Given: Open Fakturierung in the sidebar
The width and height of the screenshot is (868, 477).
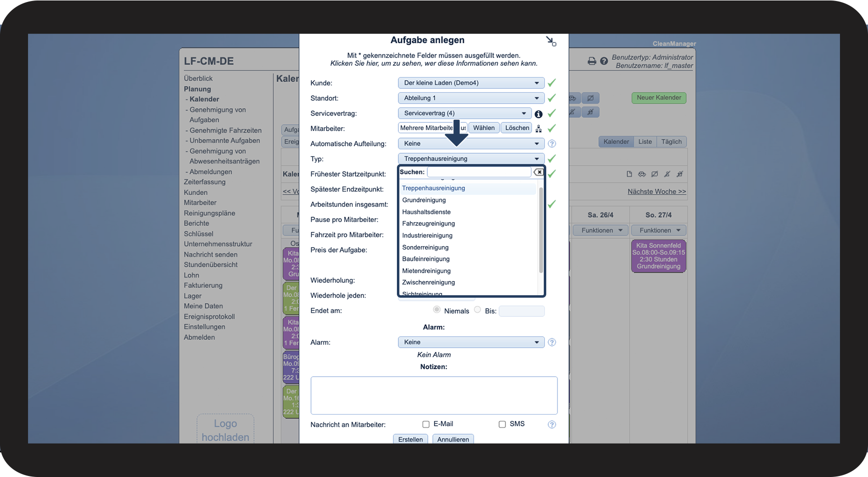Looking at the screenshot, I should coord(203,285).
